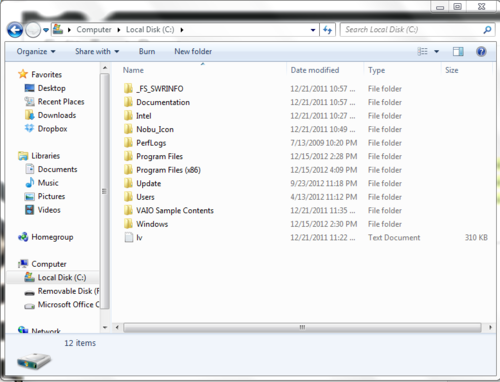Click the '12/15/2012 4:09 PM' date
The height and width of the screenshot is (382, 500).
[x=324, y=170]
